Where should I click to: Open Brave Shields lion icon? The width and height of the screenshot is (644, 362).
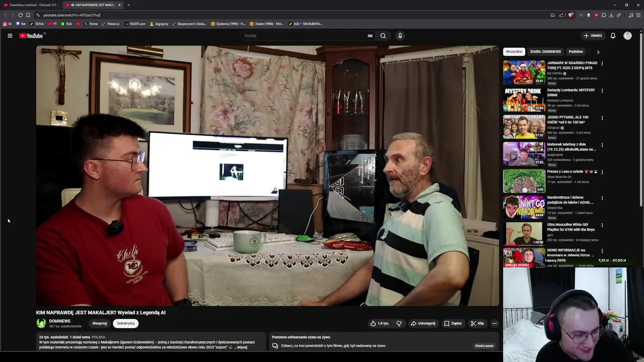571,15
